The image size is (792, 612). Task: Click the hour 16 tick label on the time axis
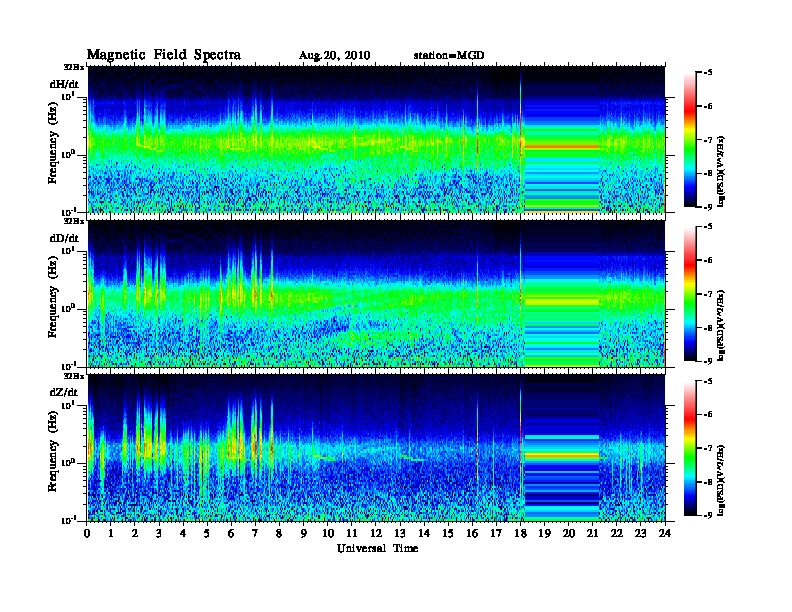(x=472, y=533)
